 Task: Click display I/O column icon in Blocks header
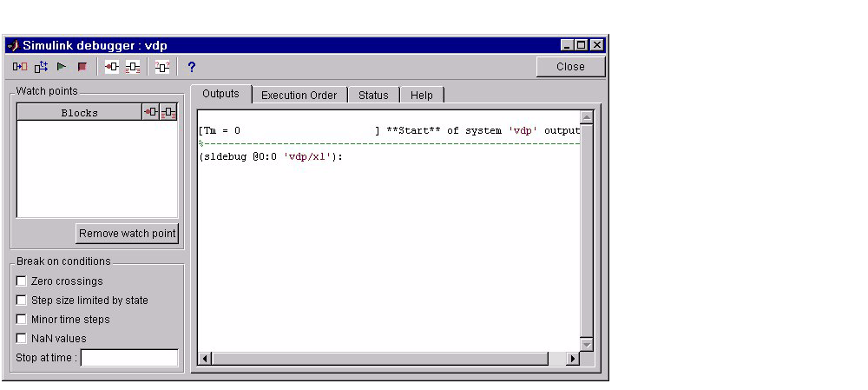tap(168, 112)
